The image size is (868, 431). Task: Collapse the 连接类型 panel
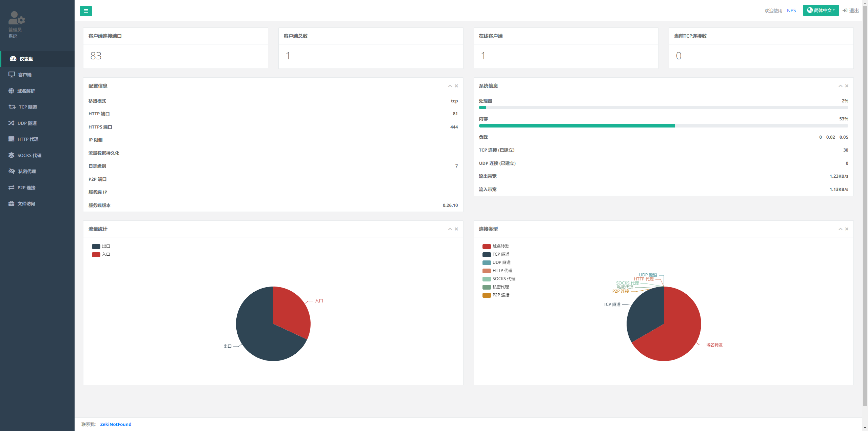(840, 229)
